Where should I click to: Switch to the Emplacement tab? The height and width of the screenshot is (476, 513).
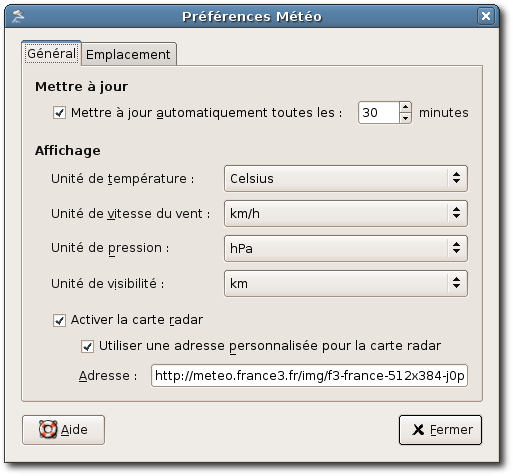[128, 54]
